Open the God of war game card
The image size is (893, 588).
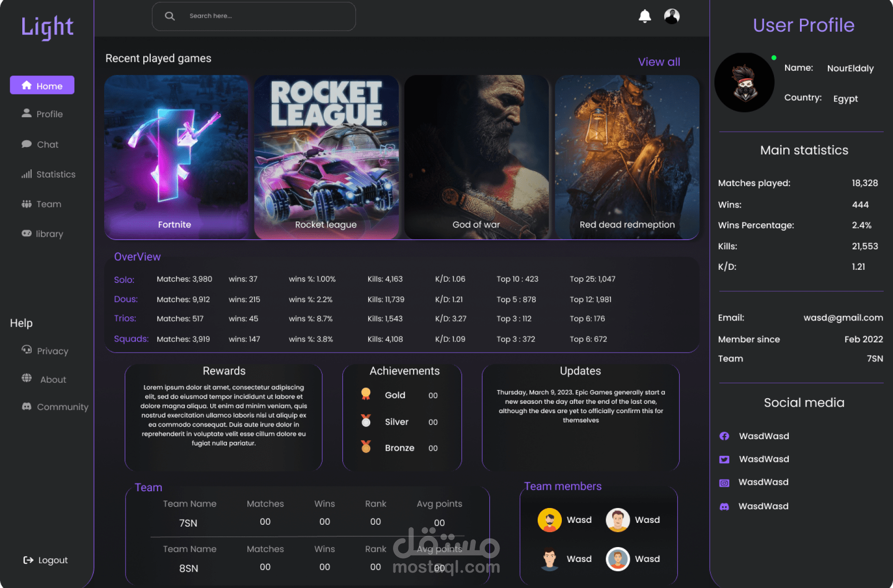click(x=477, y=157)
